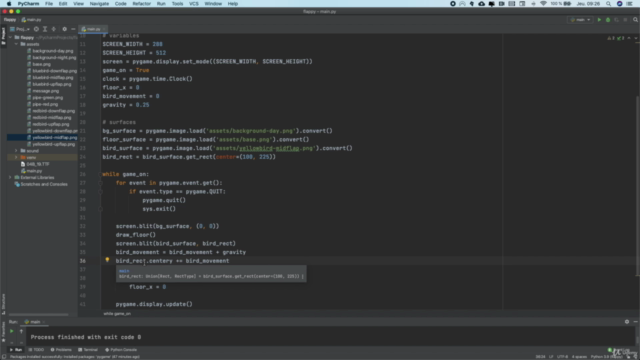Open the Navigate menu
This screenshot has height=360, width=640.
pyautogui.click(x=99, y=4)
